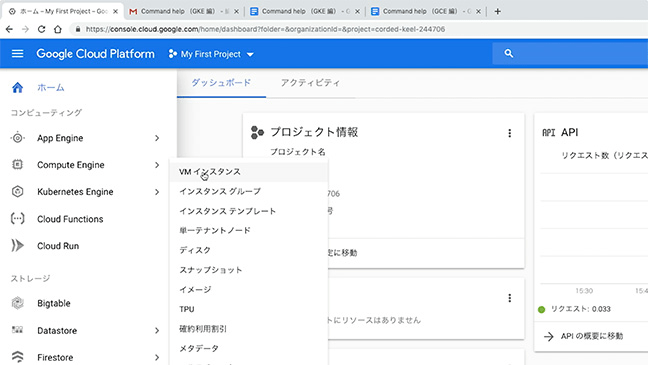Click the Cloud Functions brackets icon

tap(17, 218)
